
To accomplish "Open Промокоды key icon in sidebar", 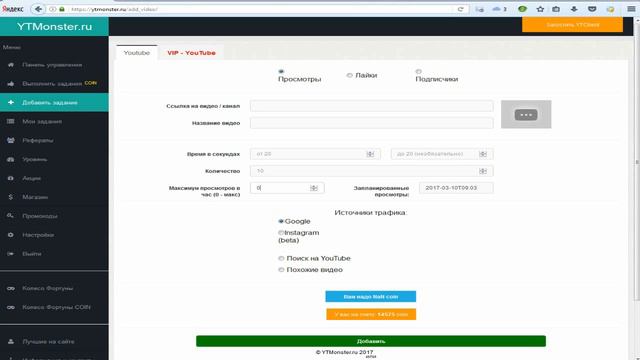I will [x=11, y=216].
